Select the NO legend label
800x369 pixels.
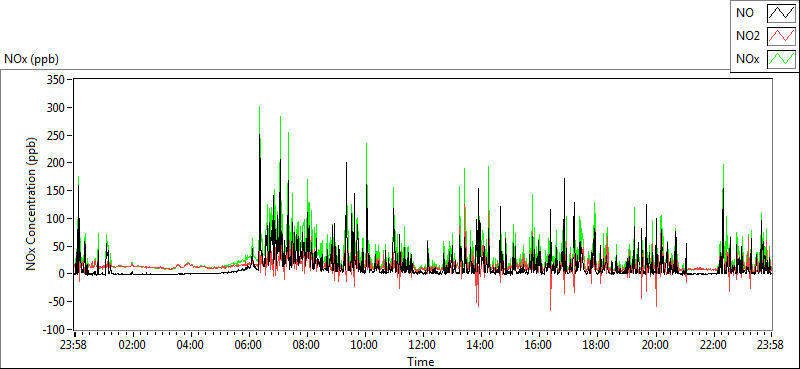click(745, 13)
